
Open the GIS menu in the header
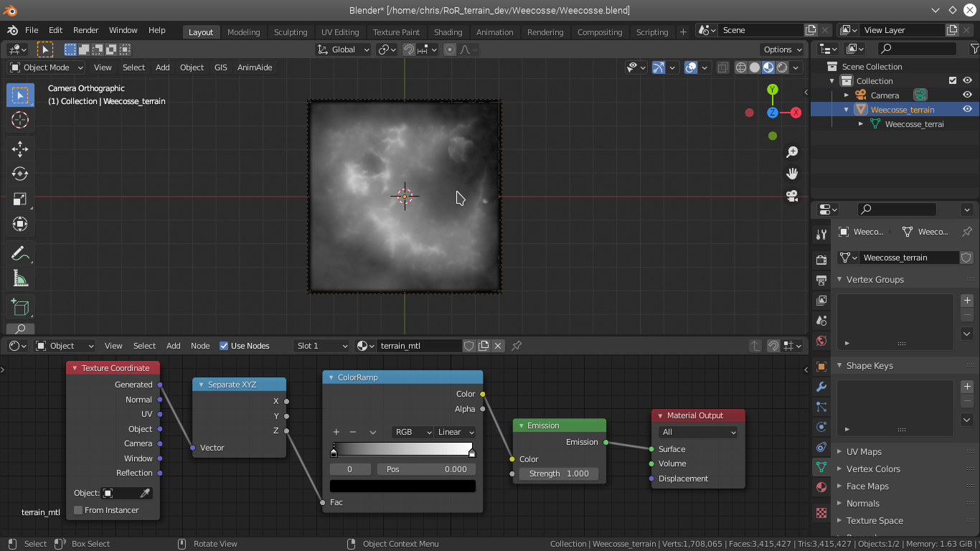point(220,67)
